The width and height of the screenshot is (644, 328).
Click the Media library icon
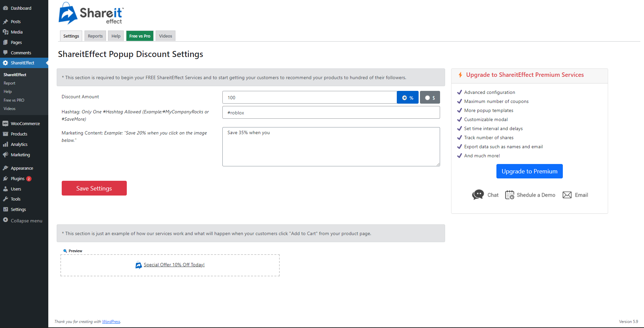(5, 32)
